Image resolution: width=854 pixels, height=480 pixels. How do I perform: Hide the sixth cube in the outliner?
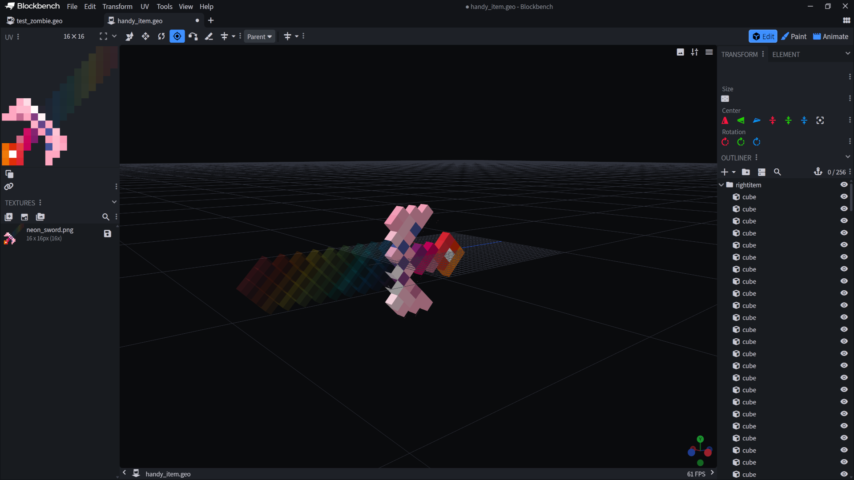click(844, 257)
